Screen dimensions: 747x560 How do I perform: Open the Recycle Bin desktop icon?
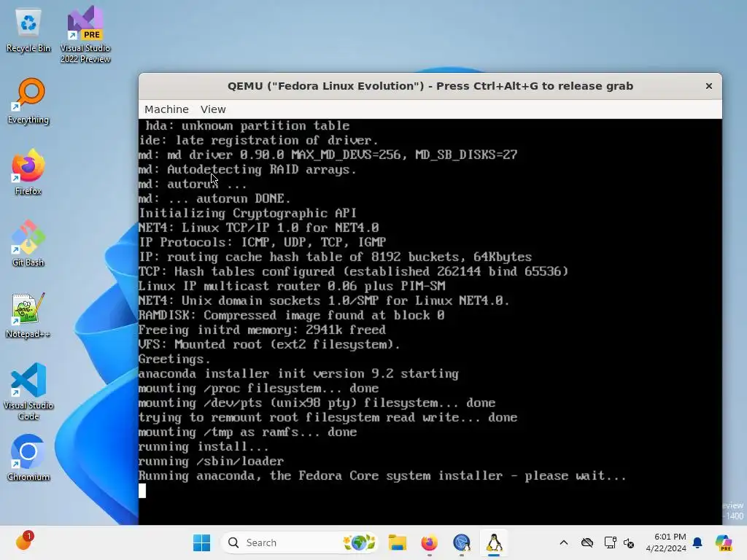tap(28, 31)
